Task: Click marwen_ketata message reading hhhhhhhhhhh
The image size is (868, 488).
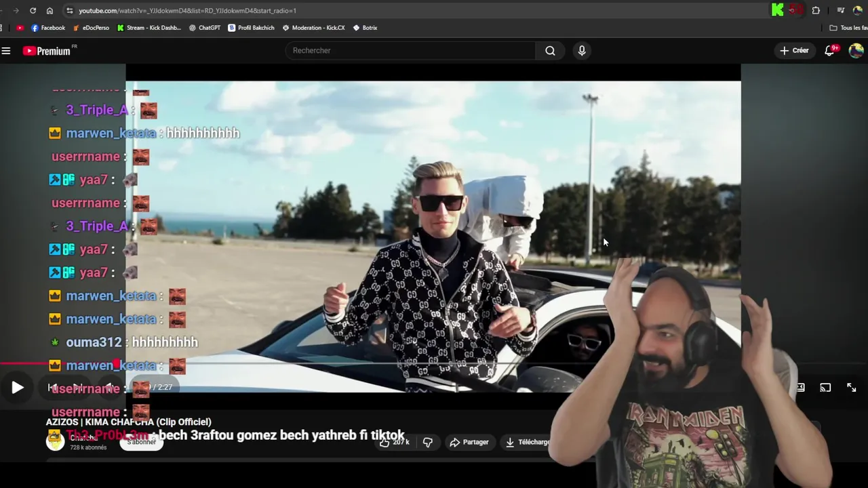Action: (144, 134)
